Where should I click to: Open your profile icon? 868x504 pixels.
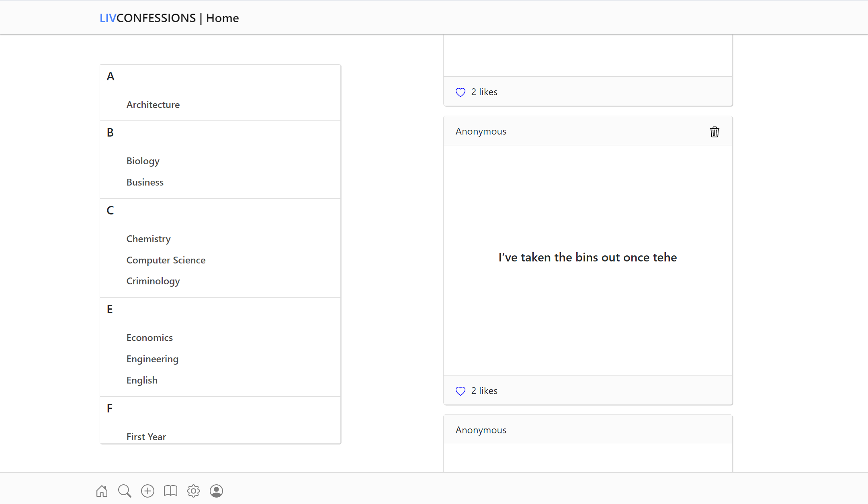tap(216, 491)
